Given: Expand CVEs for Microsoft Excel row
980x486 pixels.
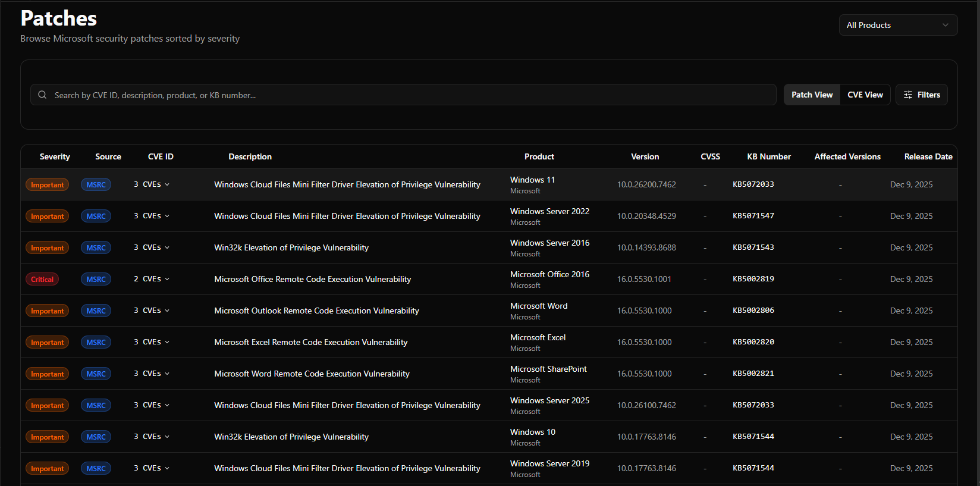Looking at the screenshot, I should 152,342.
